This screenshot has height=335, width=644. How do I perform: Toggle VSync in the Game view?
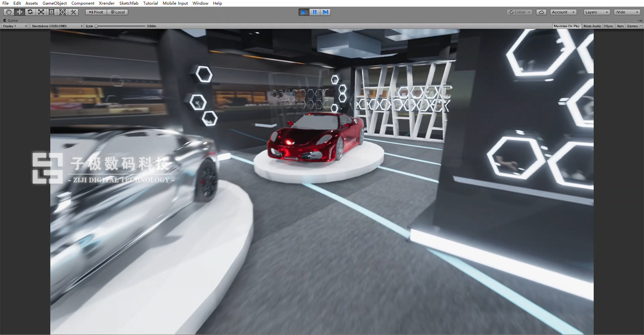608,26
